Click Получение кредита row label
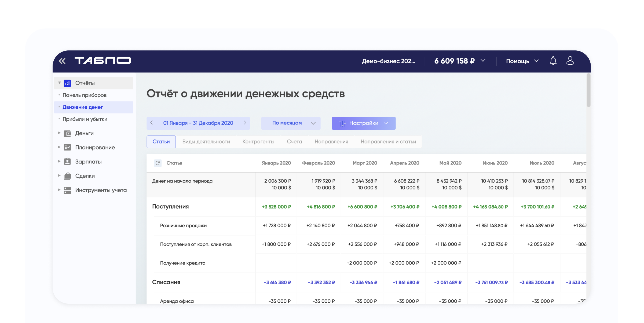Viewport: 644px width, 323px height. (183, 263)
